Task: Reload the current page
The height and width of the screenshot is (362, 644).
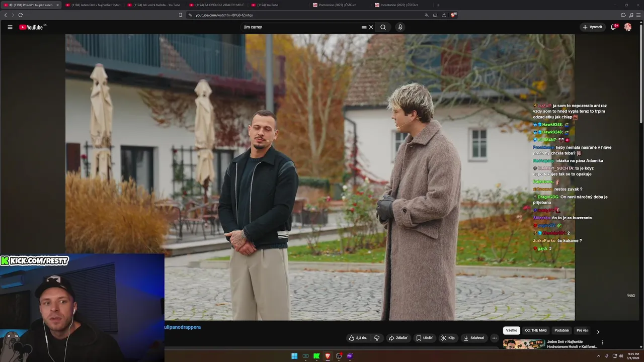Action: pyautogui.click(x=21, y=15)
